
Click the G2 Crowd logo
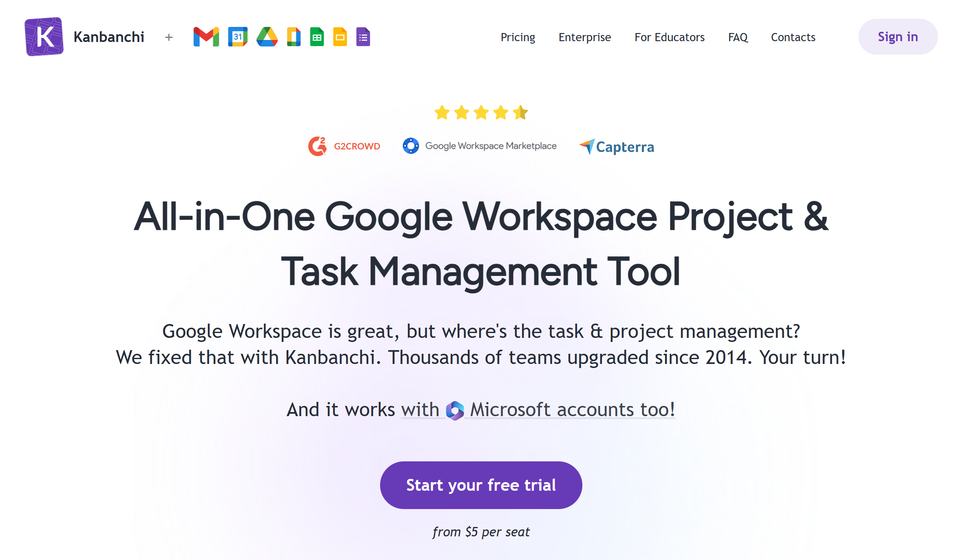(344, 146)
